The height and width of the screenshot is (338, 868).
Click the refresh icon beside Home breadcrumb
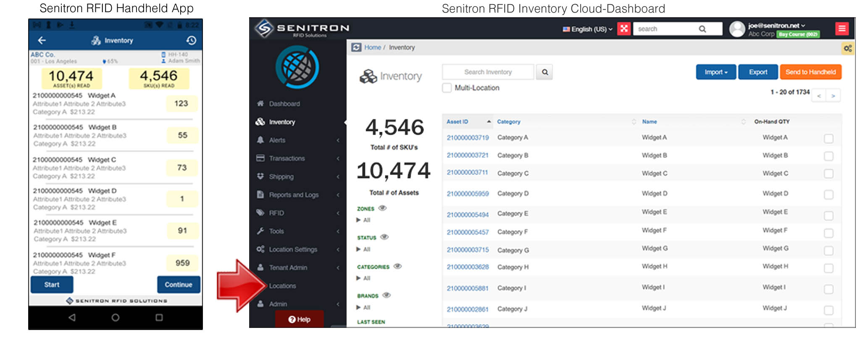pyautogui.click(x=356, y=47)
